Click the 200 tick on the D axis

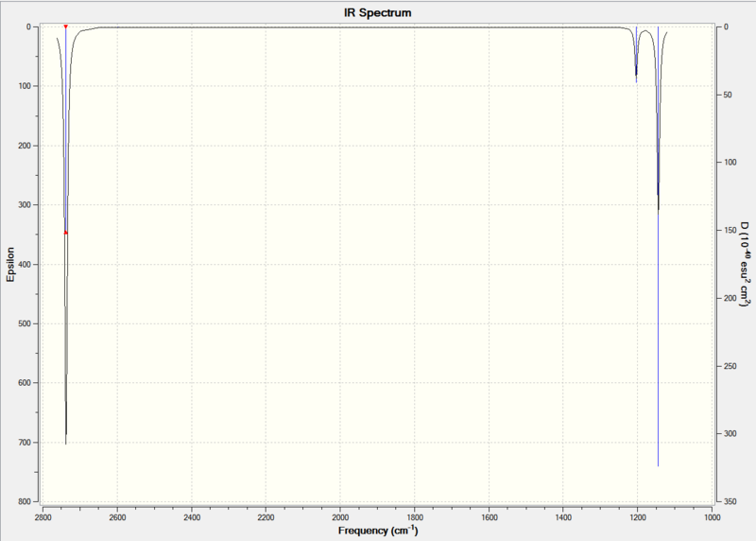[730, 298]
